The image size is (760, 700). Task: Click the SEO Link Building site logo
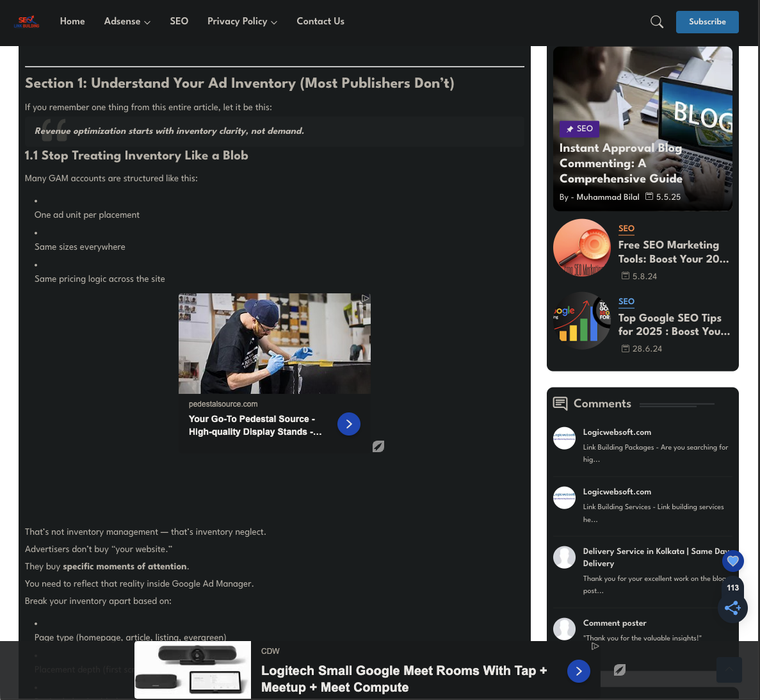(27, 22)
